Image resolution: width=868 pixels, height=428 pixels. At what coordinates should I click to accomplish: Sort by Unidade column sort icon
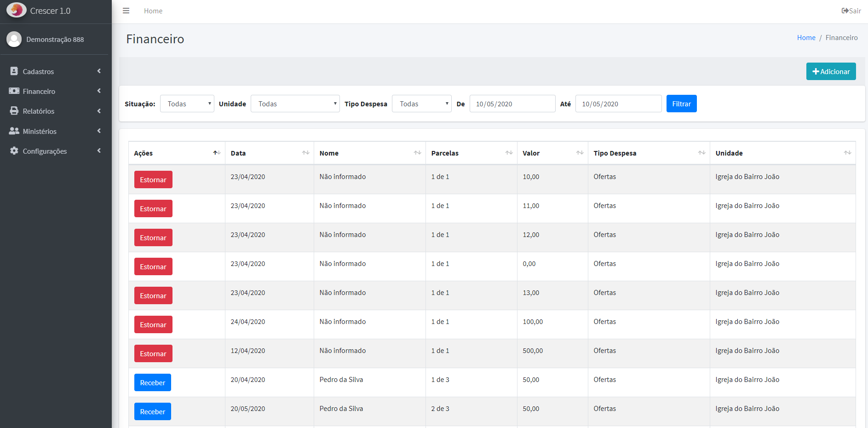click(x=847, y=153)
